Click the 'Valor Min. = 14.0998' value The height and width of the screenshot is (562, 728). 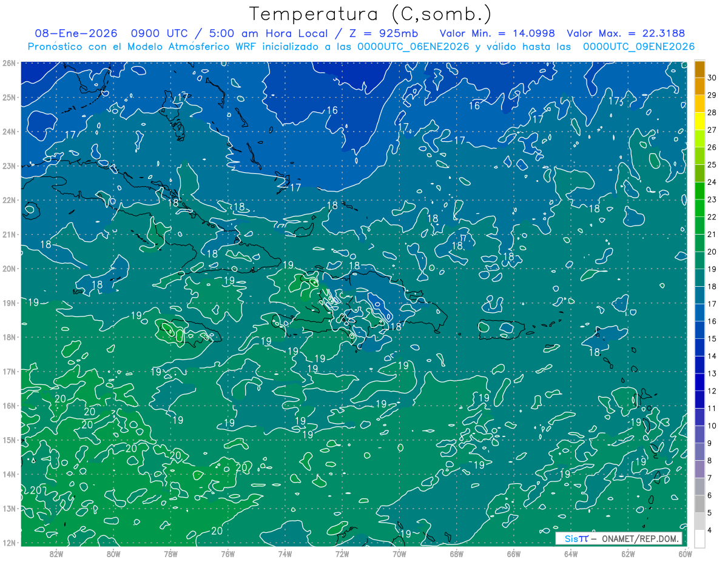pos(497,33)
